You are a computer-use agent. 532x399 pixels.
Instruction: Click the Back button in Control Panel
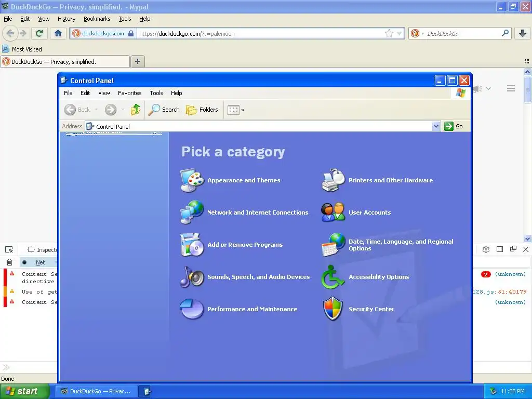(x=77, y=110)
